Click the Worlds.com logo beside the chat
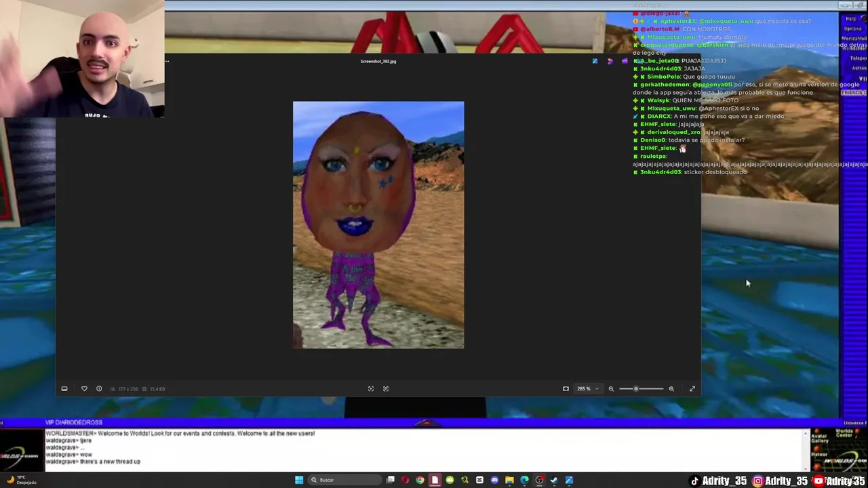Screen dimensions: 868x488 coord(22,450)
